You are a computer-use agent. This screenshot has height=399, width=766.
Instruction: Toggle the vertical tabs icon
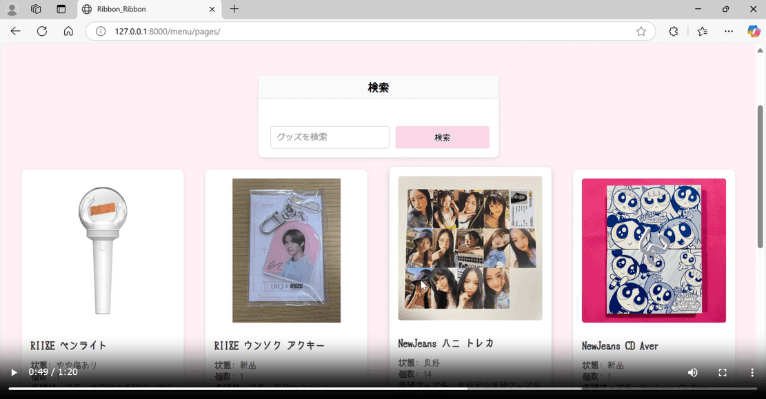click(61, 9)
